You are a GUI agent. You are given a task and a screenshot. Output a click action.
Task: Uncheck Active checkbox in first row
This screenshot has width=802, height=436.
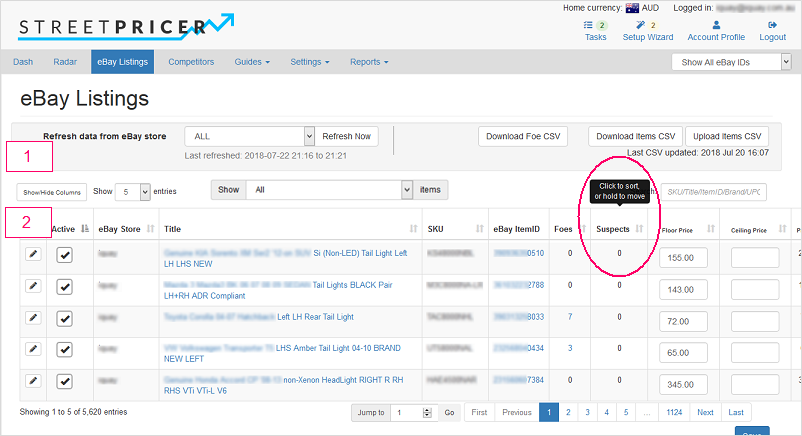coord(64,257)
